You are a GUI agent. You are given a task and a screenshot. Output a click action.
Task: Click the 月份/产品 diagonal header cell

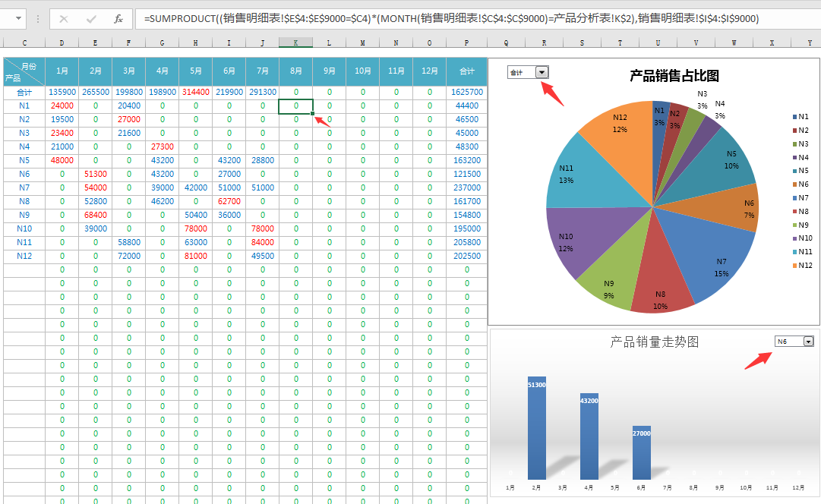[x=24, y=71]
